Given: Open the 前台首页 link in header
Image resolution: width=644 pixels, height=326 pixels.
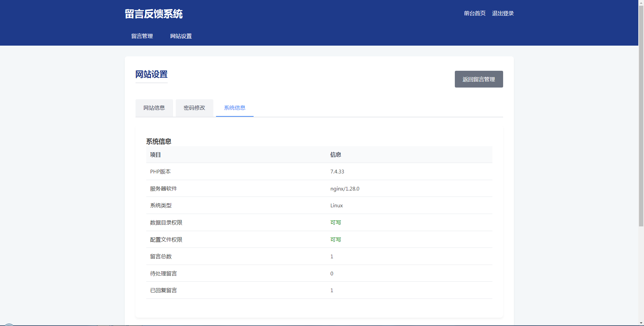Looking at the screenshot, I should 475,13.
